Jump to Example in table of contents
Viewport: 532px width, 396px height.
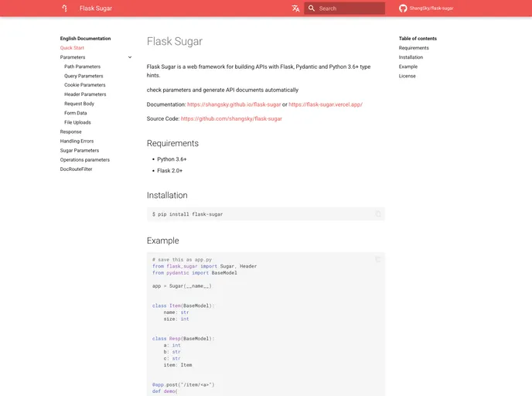[408, 67]
